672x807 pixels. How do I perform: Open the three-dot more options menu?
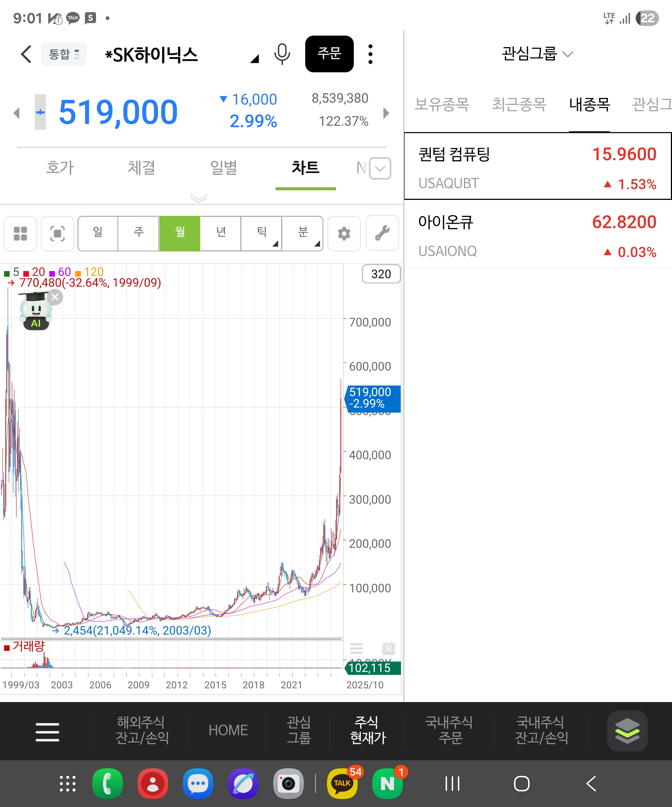pyautogui.click(x=370, y=54)
